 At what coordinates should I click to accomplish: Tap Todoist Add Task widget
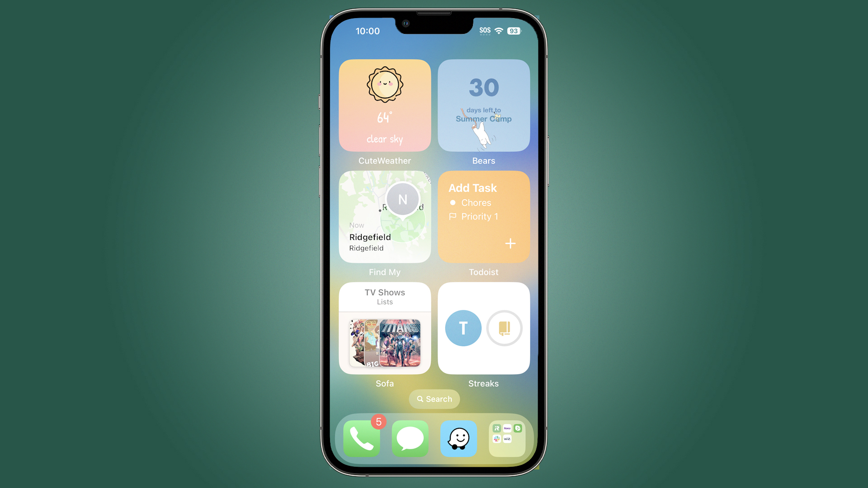click(x=483, y=216)
